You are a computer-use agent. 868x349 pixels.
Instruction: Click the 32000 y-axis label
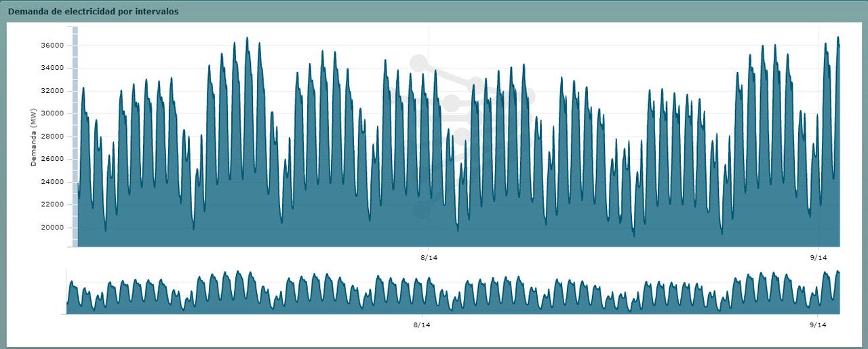pos(53,91)
